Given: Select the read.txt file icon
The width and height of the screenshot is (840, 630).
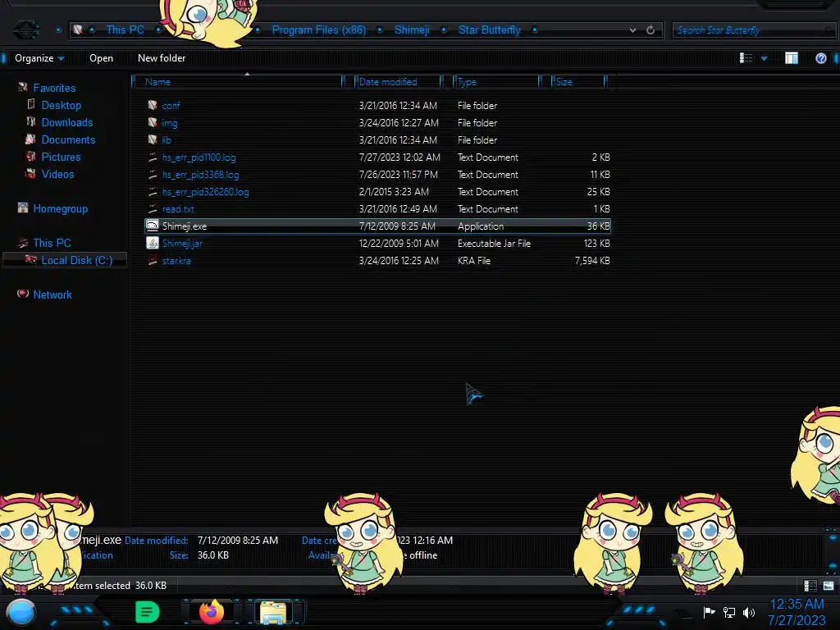Looking at the screenshot, I should click(153, 208).
